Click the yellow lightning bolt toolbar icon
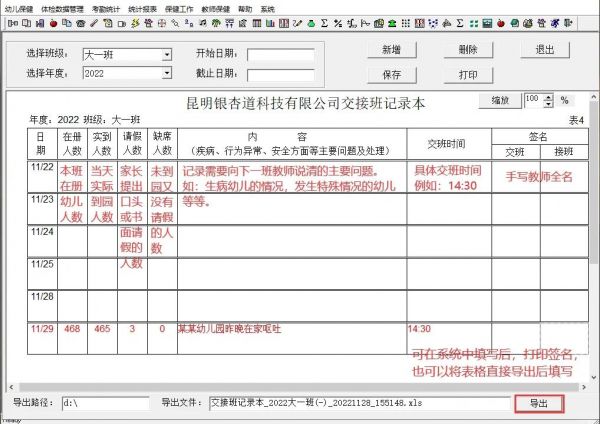This screenshot has width=600, height=424. click(135, 23)
